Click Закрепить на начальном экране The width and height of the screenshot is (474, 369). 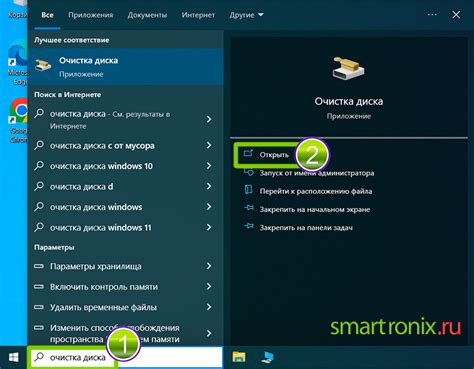(x=315, y=210)
